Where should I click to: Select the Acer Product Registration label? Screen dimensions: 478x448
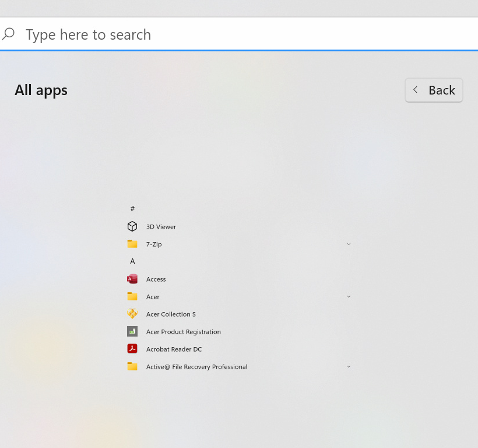(183, 332)
